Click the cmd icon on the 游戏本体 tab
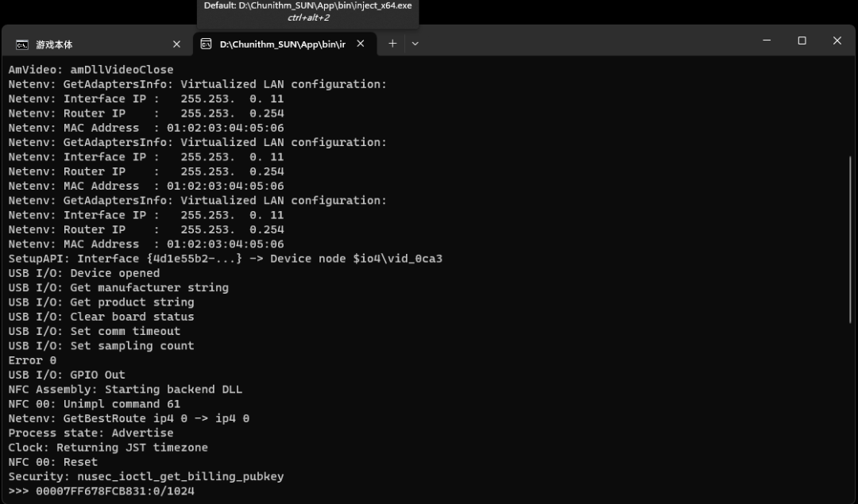Viewport: 858px width, 504px height. coord(22,44)
